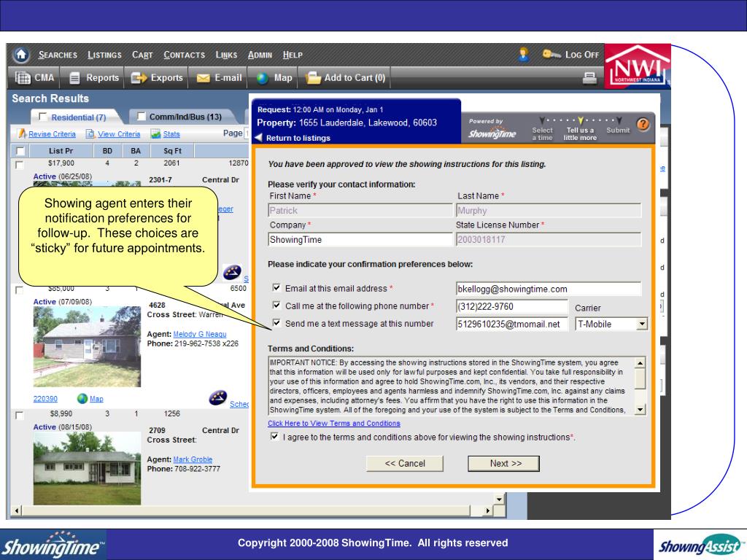Check the $8,990 listing checkbox

pos(19,415)
